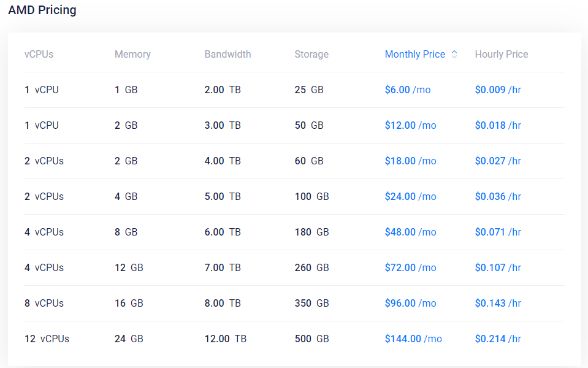Click the 8 GB memory cell
Screen dimensions: 588x368
coord(126,232)
